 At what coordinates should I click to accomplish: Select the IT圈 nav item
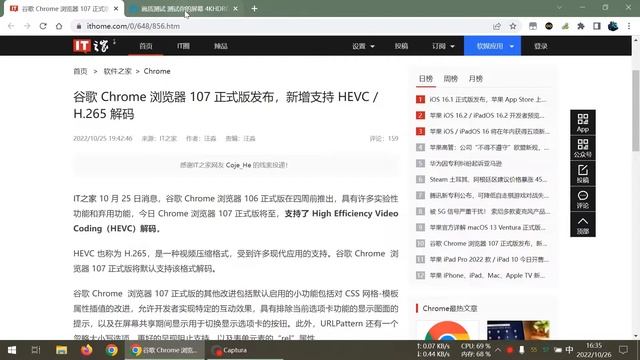tap(183, 46)
